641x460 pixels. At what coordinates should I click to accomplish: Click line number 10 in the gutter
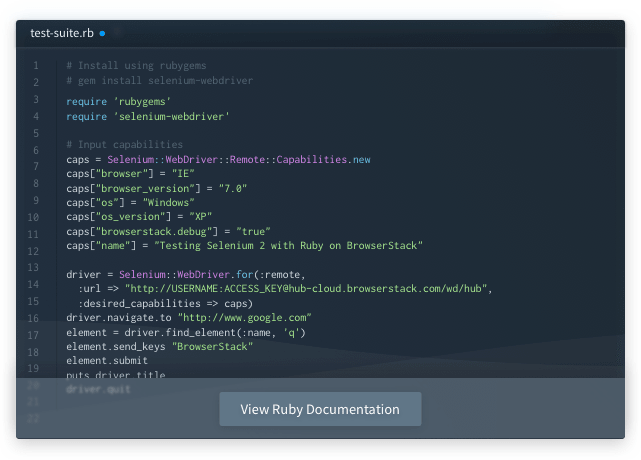click(x=33, y=217)
